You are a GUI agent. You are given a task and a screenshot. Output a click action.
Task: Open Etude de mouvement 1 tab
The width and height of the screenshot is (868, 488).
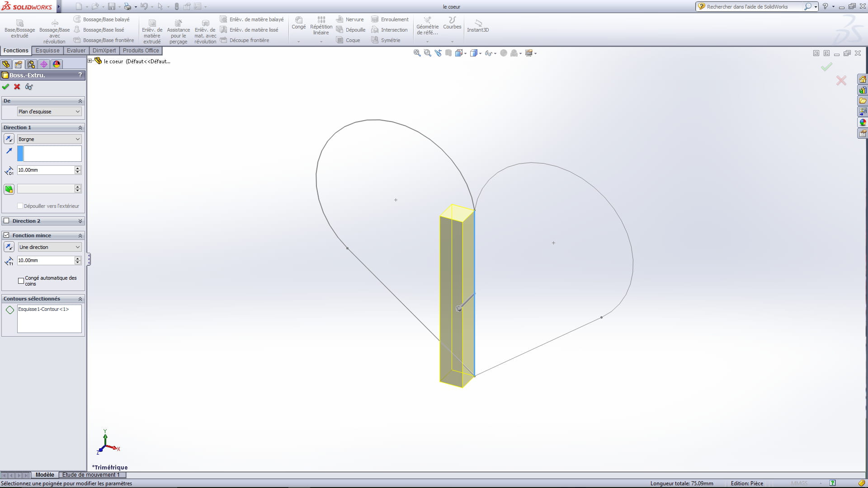coord(91,475)
